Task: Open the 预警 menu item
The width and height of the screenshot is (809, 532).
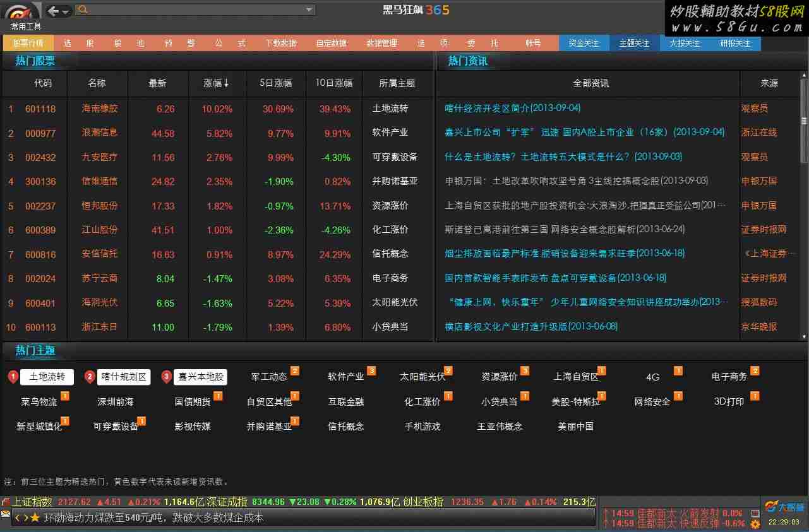Action: (179, 43)
